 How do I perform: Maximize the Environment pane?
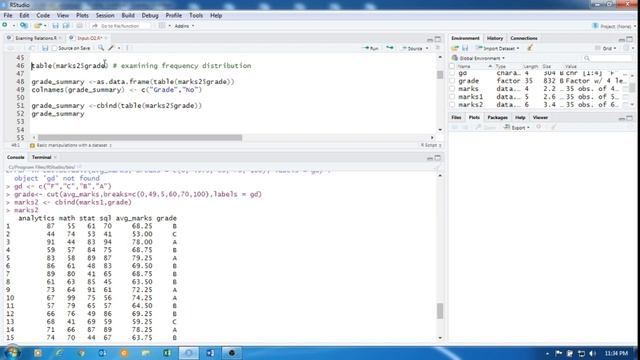[x=630, y=39]
